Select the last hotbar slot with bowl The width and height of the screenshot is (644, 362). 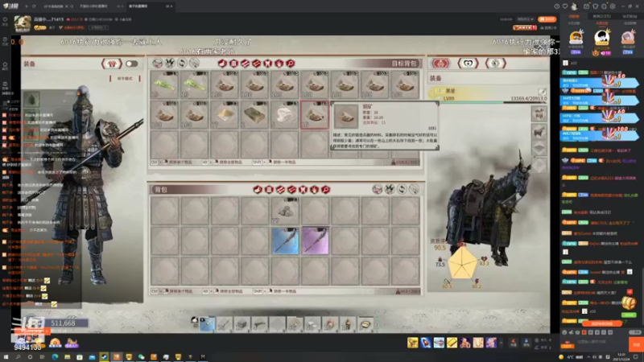tap(365, 324)
